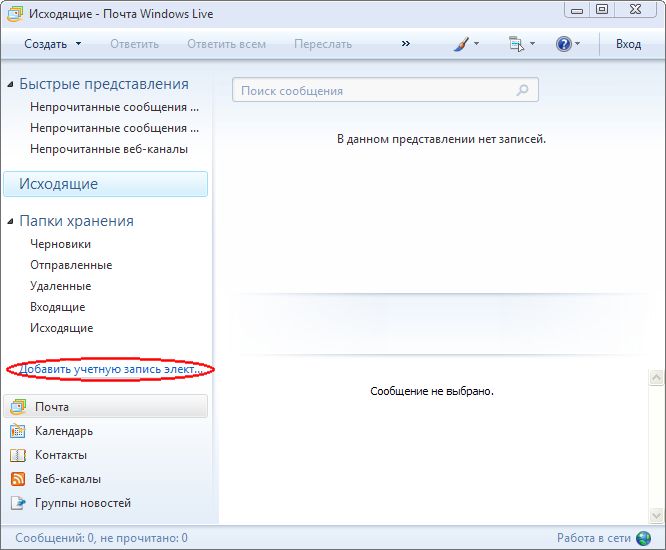The height and width of the screenshot is (550, 666).
Task: Click the Newsgroups icon
Action: pyautogui.click(x=18, y=503)
